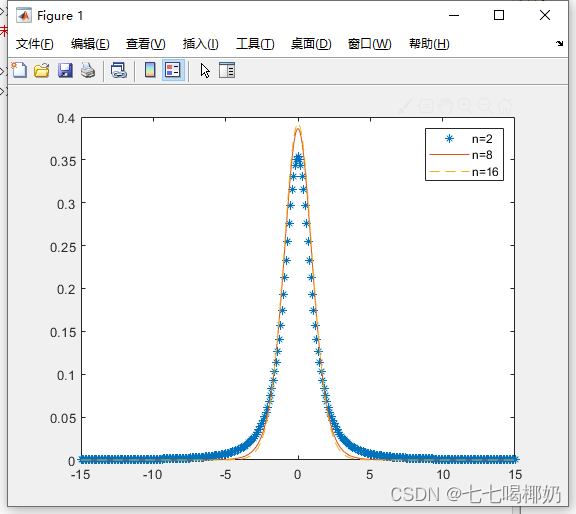Open file using the folder toolbar icon
This screenshot has height=514, width=576.
(x=42, y=70)
